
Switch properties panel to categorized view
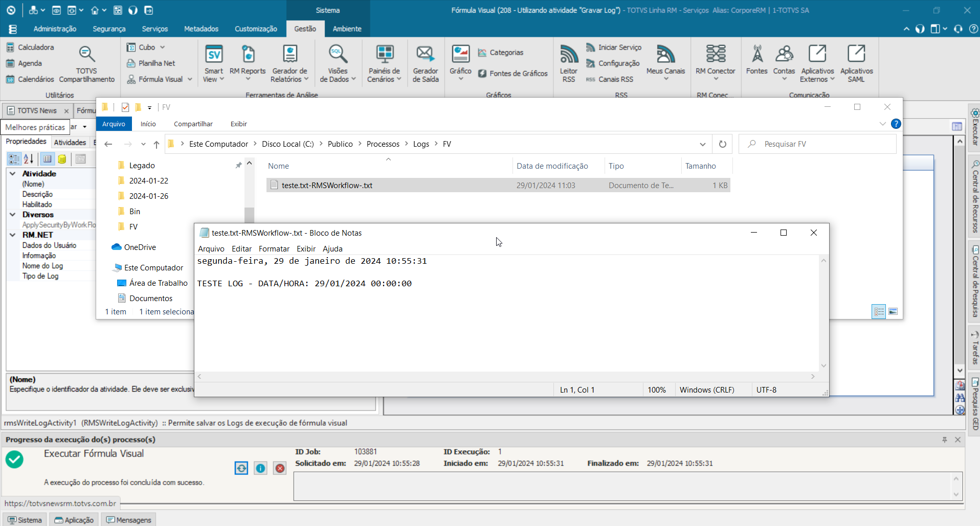click(x=14, y=159)
